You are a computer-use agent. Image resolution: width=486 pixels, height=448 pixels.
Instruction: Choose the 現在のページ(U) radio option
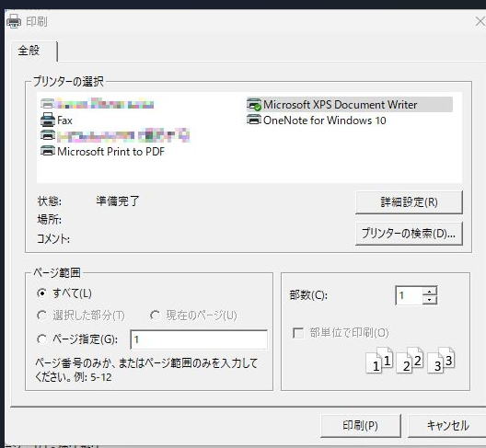click(155, 316)
